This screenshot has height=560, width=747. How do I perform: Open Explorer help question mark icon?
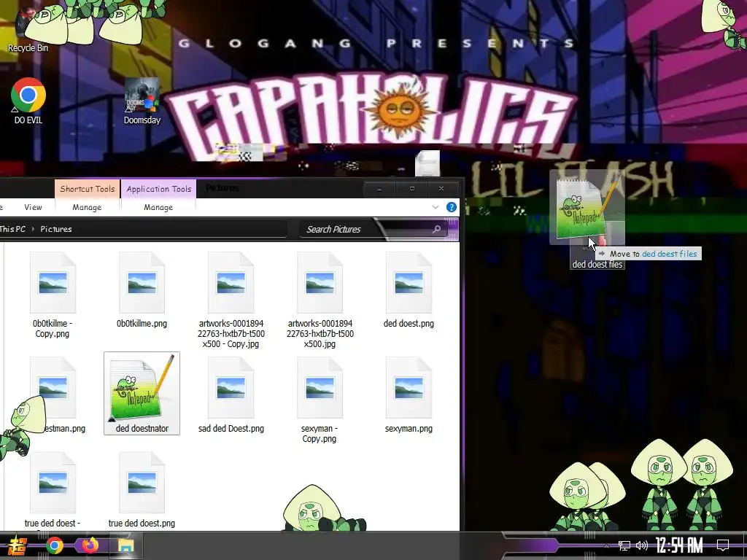[x=451, y=207]
